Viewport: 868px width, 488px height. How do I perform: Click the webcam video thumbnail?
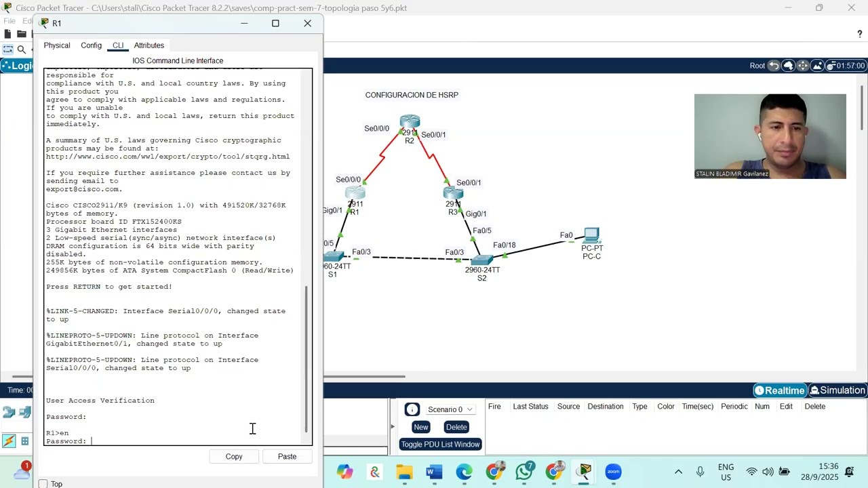tap(770, 136)
